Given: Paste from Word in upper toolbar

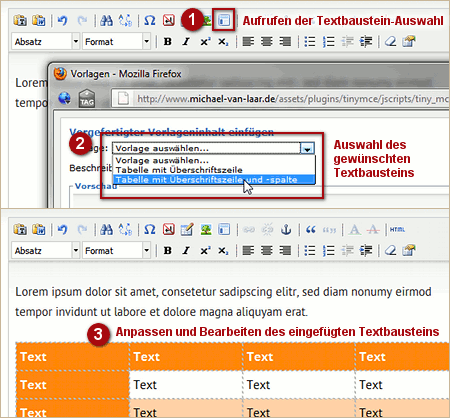Looking at the screenshot, I should pyautogui.click(x=39, y=21).
